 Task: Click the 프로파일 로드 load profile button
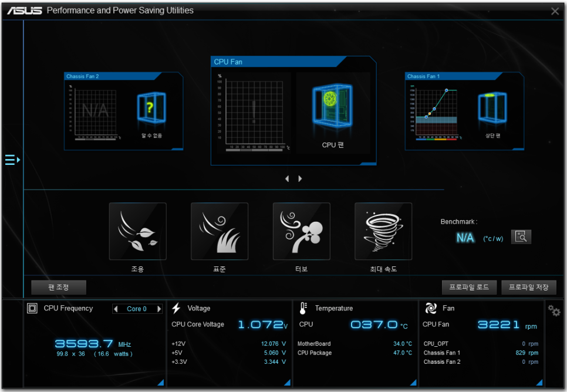pos(469,287)
